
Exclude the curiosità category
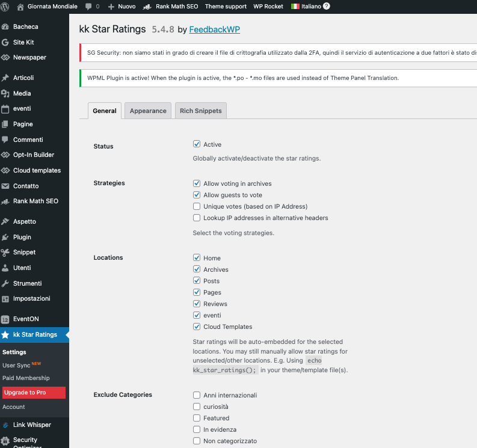[x=197, y=407]
